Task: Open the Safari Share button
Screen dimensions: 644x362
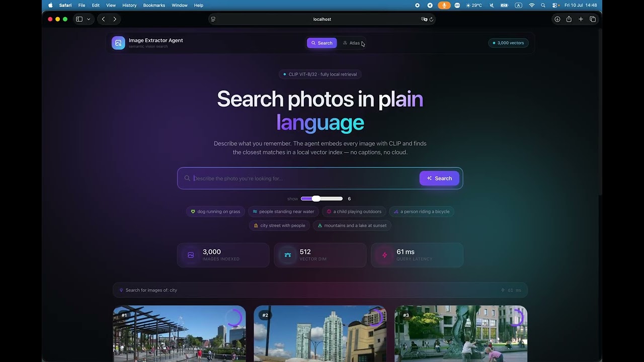Action: (569, 19)
